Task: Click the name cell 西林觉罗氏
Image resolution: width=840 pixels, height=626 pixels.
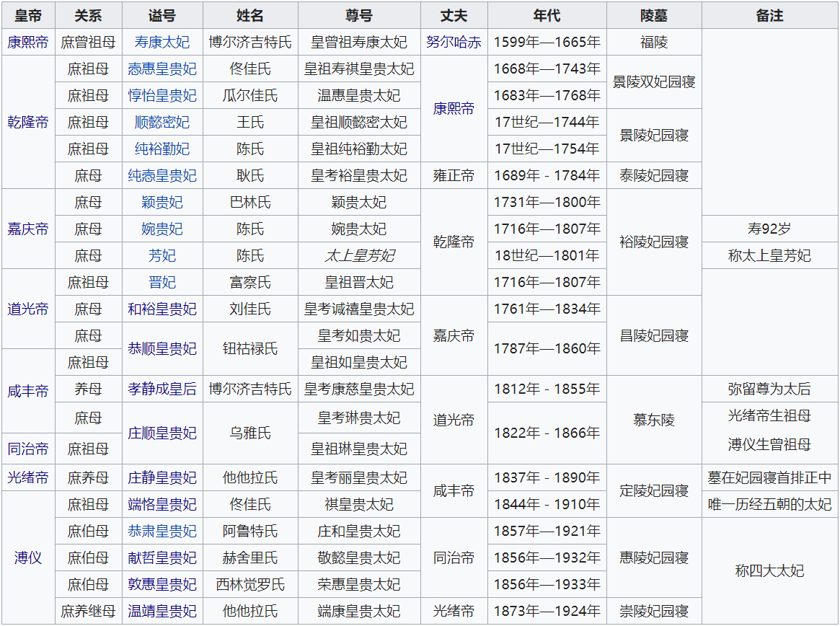Action: pos(250,585)
